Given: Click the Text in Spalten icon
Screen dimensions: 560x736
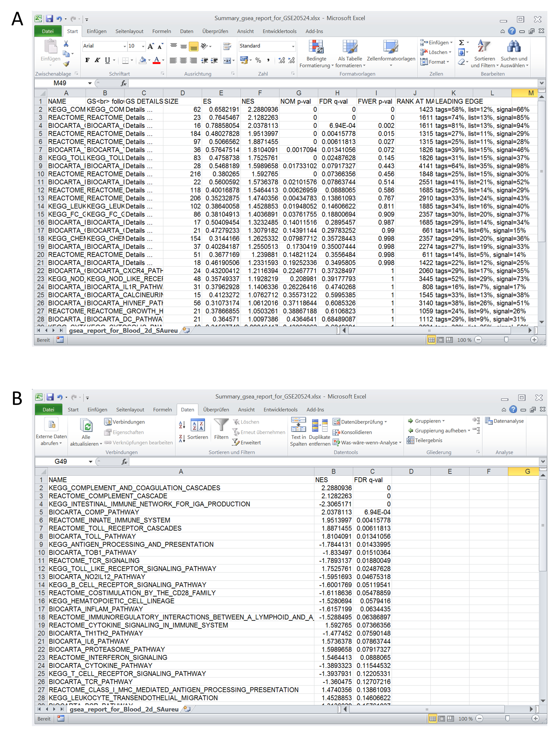Looking at the screenshot, I should click(298, 425).
